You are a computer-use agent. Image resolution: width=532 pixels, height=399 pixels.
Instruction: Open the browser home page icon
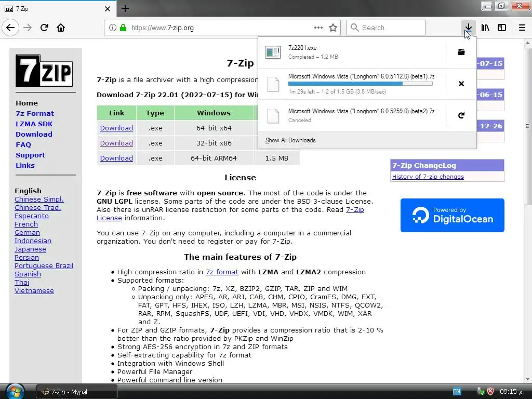[61, 28]
